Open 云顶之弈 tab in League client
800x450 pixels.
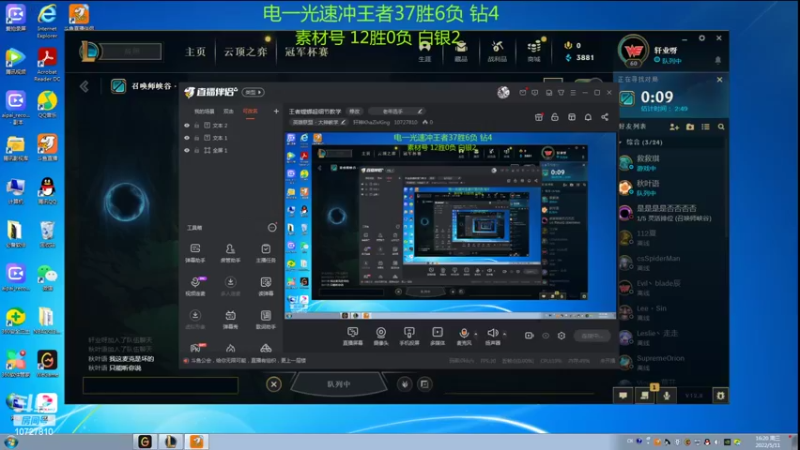pos(245,52)
